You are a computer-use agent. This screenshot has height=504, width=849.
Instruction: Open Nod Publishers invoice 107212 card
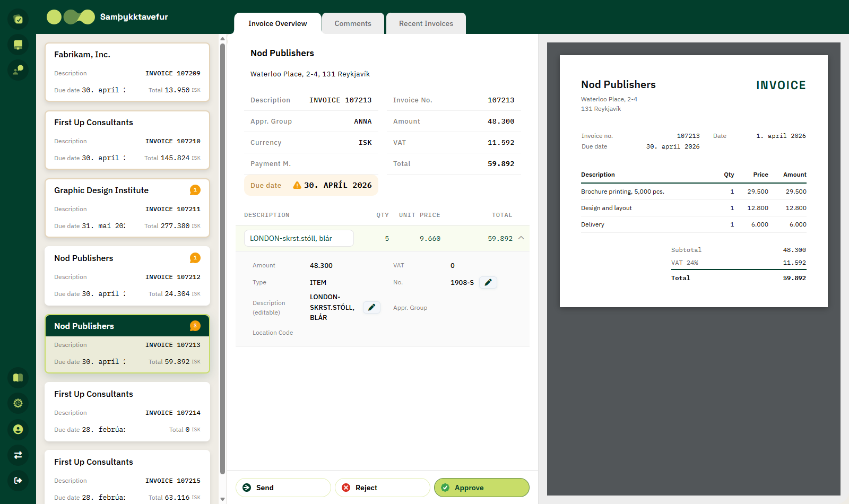pyautogui.click(x=127, y=276)
